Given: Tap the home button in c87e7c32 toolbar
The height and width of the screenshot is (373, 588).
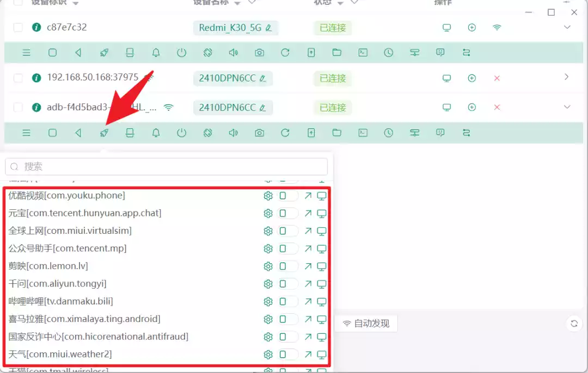Looking at the screenshot, I should pyautogui.click(x=52, y=52).
